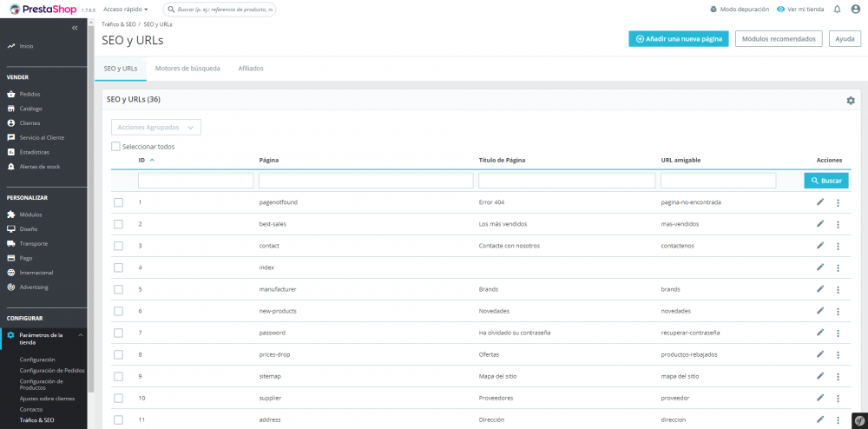Open the Acciones Agrupadas dropdown
868x429 pixels.
click(156, 128)
